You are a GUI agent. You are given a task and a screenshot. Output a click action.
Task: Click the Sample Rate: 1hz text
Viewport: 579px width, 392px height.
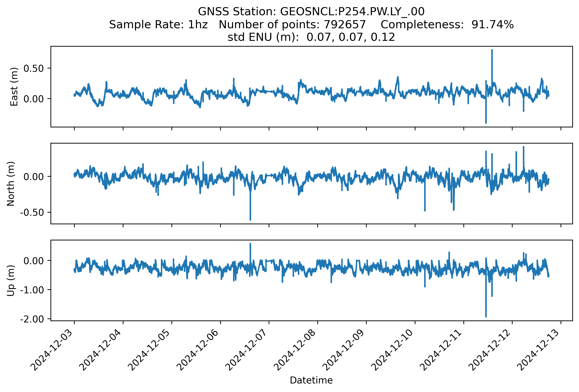158,25
